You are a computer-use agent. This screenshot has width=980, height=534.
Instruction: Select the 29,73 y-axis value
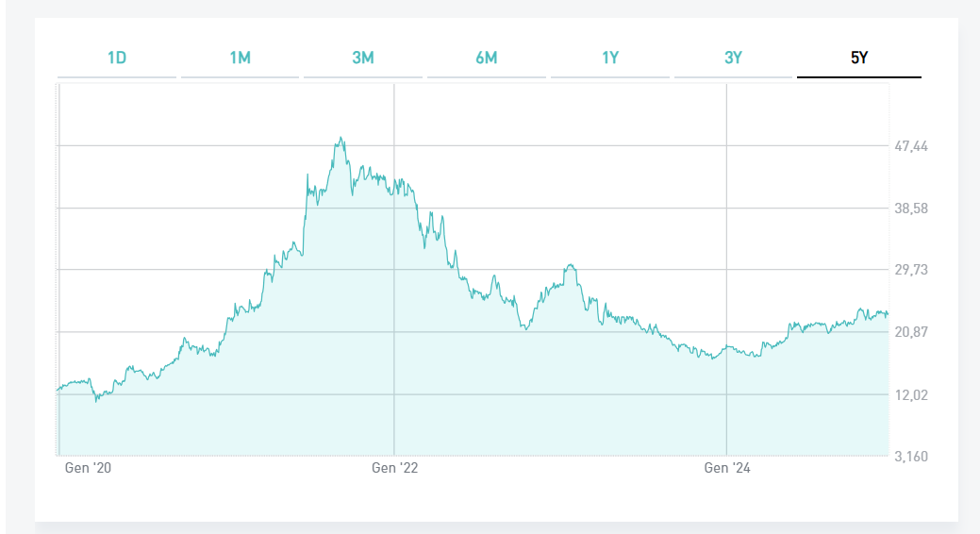pos(911,270)
